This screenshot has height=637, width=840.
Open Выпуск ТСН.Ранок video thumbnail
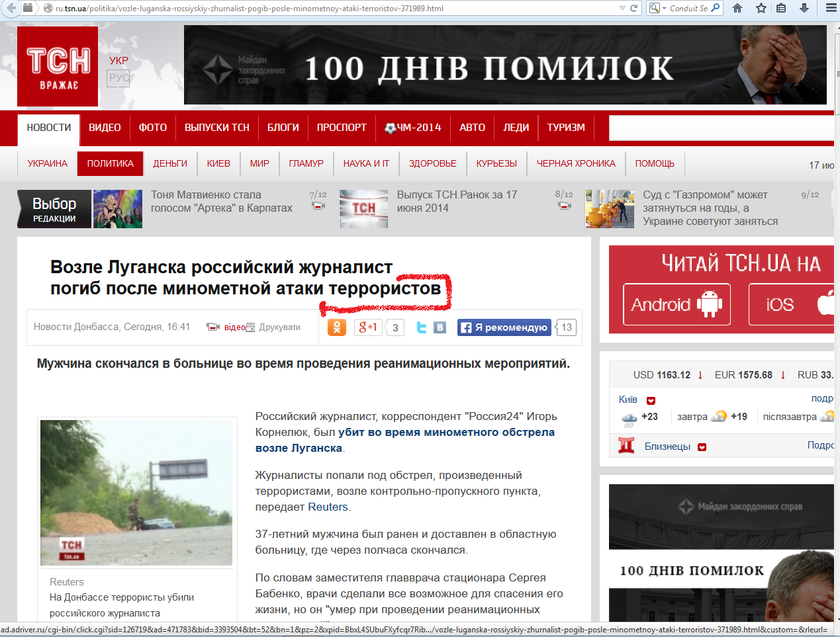(x=364, y=209)
